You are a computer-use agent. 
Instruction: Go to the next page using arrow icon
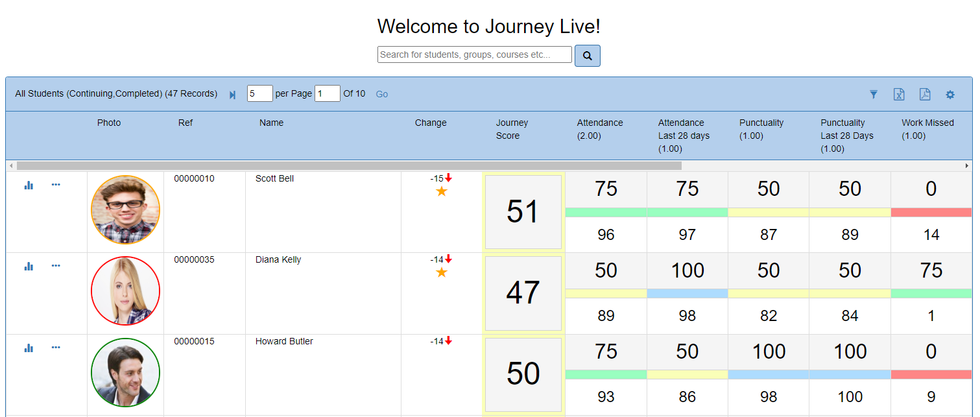pos(233,95)
